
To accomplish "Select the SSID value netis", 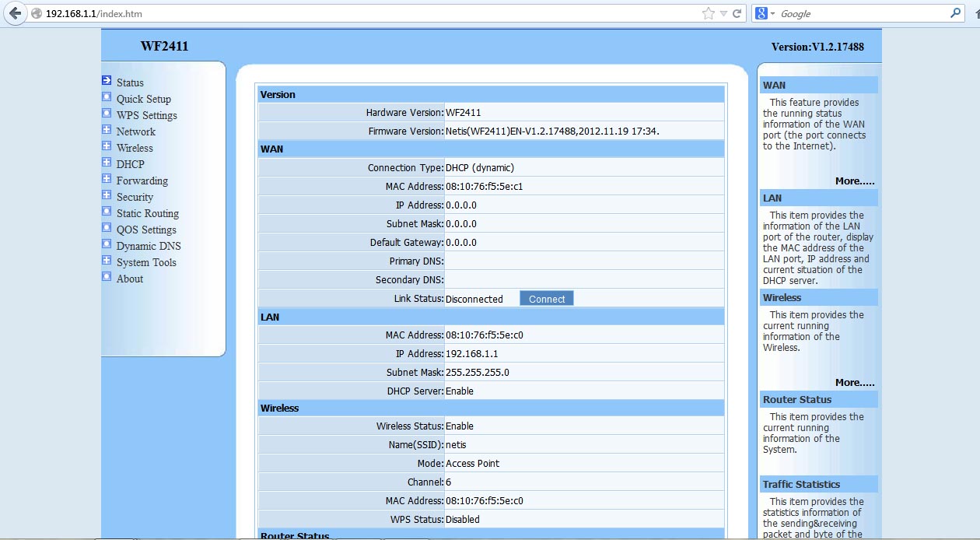I will 456,444.
